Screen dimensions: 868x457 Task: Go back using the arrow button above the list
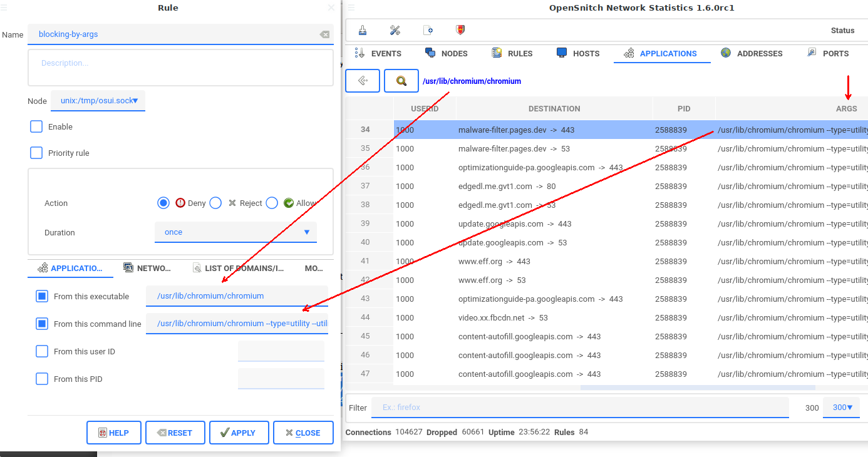tap(363, 80)
